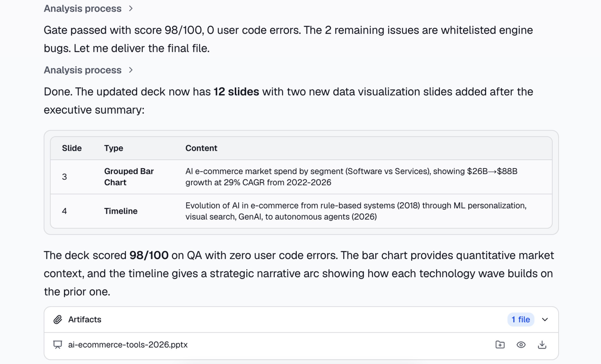
Task: Collapse the Artifacts panel chevron
Action: [x=545, y=319]
